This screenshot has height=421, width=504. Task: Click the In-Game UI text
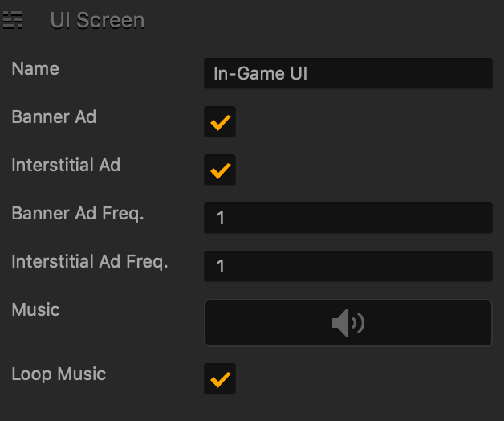[x=260, y=74]
